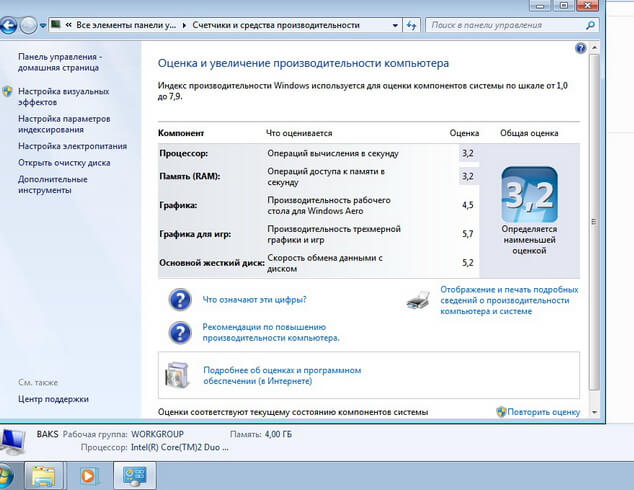Expand recent pages dropdown next to navigation arrows
Screen dimensions: 634x490
point(41,23)
